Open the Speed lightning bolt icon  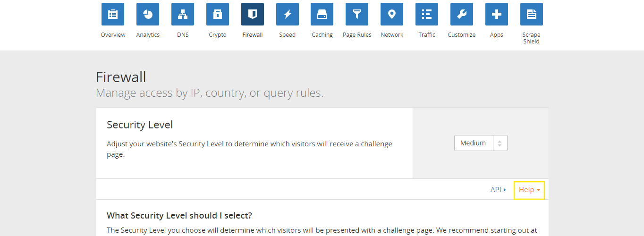(x=287, y=14)
